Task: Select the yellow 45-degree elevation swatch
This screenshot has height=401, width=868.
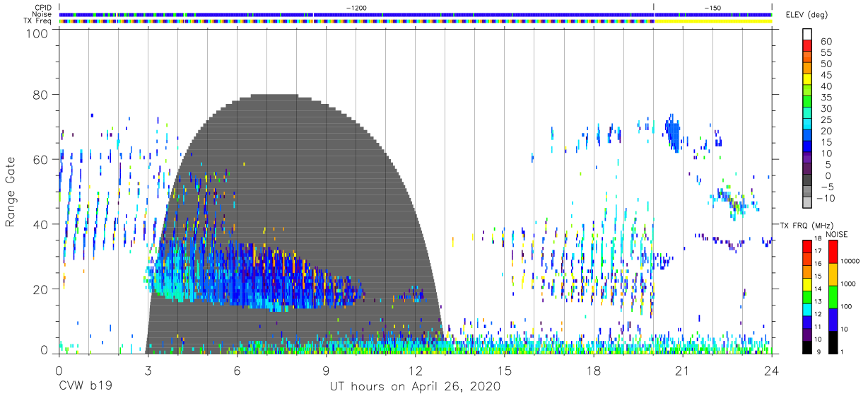Action: tap(807, 79)
